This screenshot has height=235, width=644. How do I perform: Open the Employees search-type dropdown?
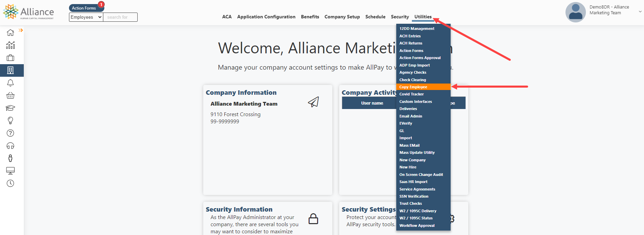[86, 17]
